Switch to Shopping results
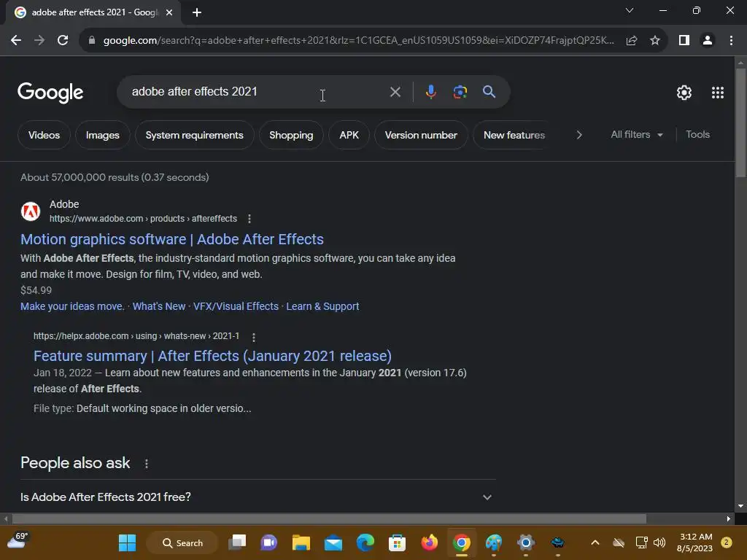747x560 pixels. tap(291, 135)
